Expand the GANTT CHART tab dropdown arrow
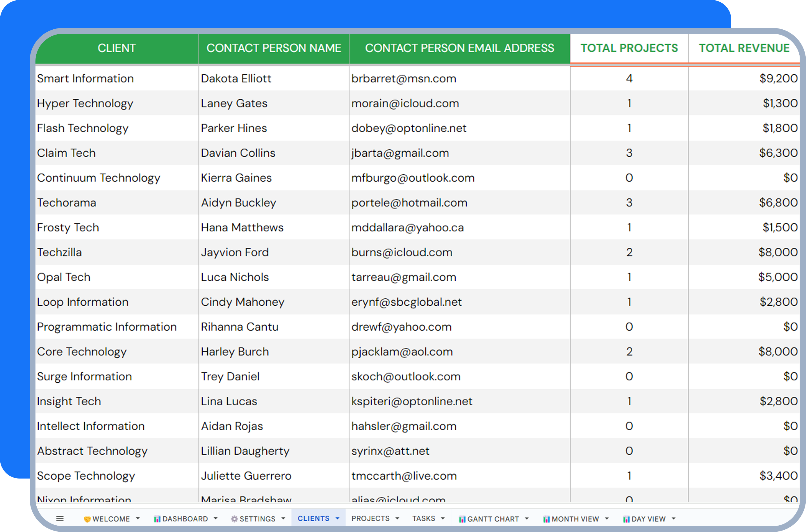The image size is (806, 532). pos(527,518)
